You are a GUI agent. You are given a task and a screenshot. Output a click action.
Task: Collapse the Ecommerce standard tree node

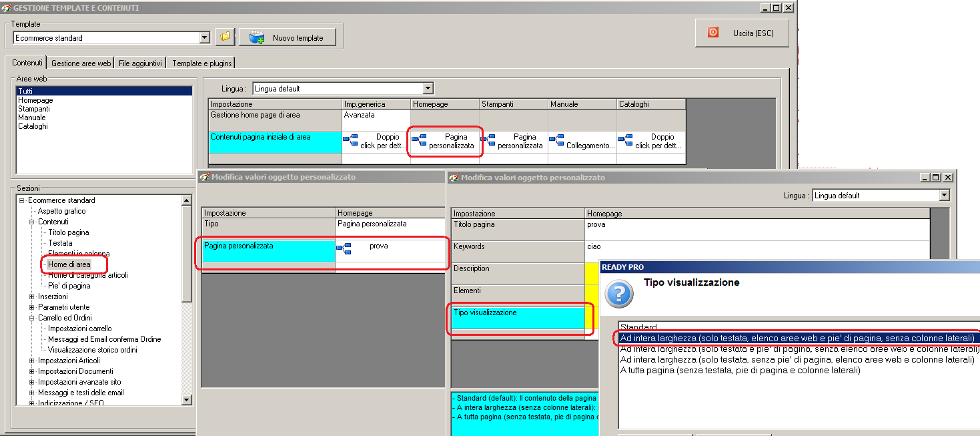tap(21, 200)
